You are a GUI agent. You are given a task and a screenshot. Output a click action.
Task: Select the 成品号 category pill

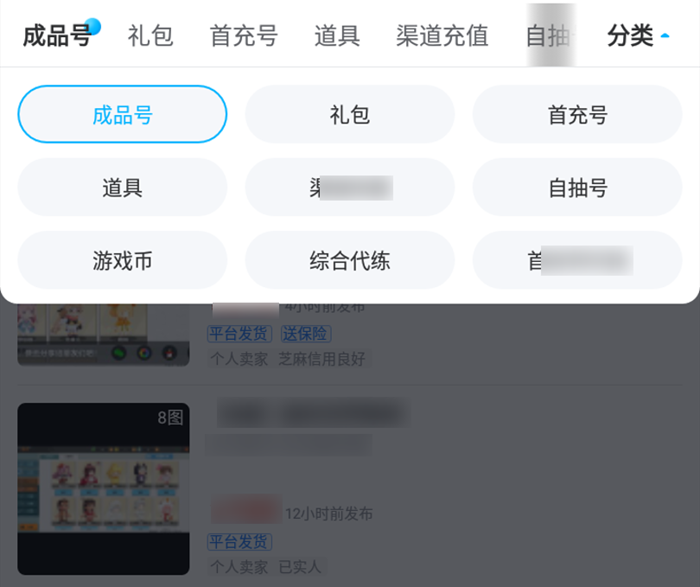pyautogui.click(x=122, y=114)
